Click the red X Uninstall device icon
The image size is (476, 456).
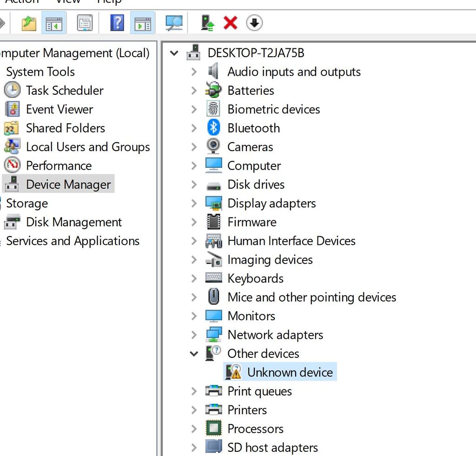[x=230, y=22]
